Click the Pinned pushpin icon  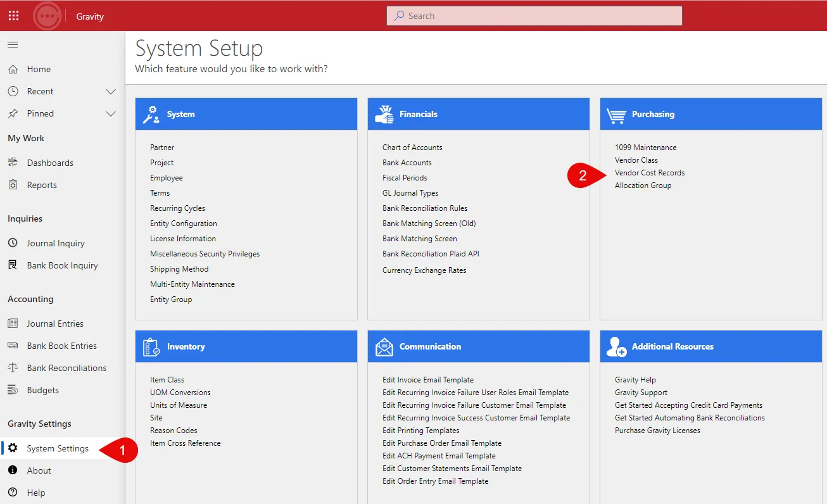pos(13,113)
